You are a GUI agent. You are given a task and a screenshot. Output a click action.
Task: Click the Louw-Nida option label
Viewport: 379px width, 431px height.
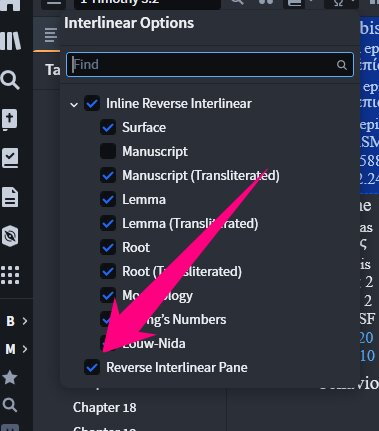click(154, 343)
